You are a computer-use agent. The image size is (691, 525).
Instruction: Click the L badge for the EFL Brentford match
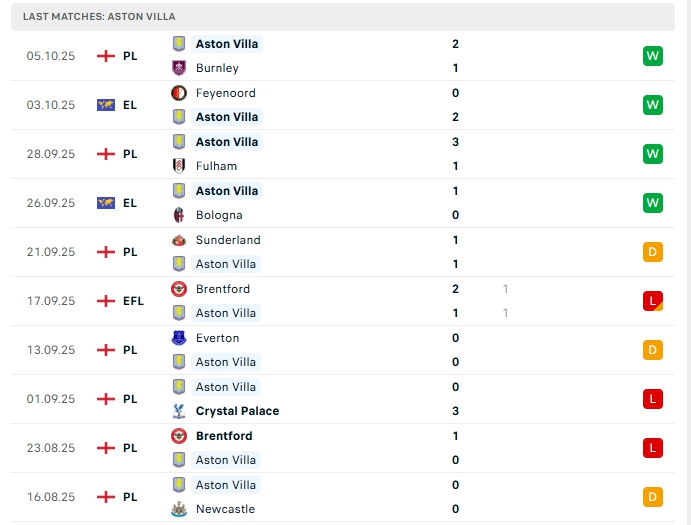coord(653,301)
